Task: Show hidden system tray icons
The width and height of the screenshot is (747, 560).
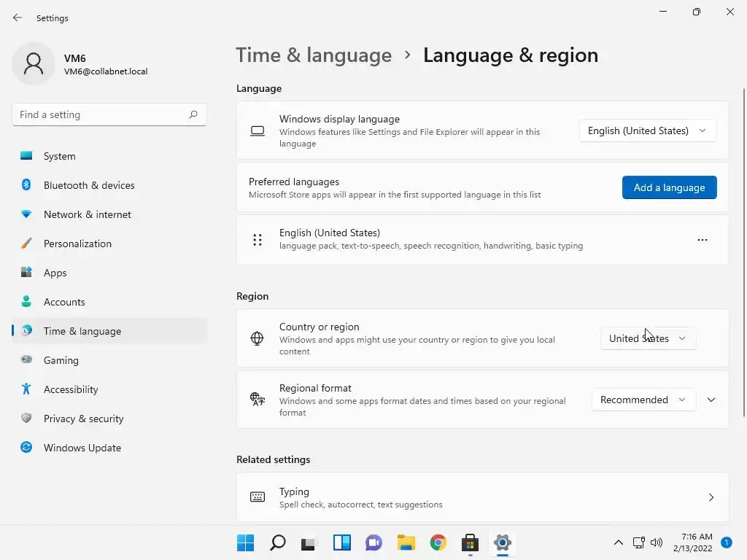Action: coord(619,542)
